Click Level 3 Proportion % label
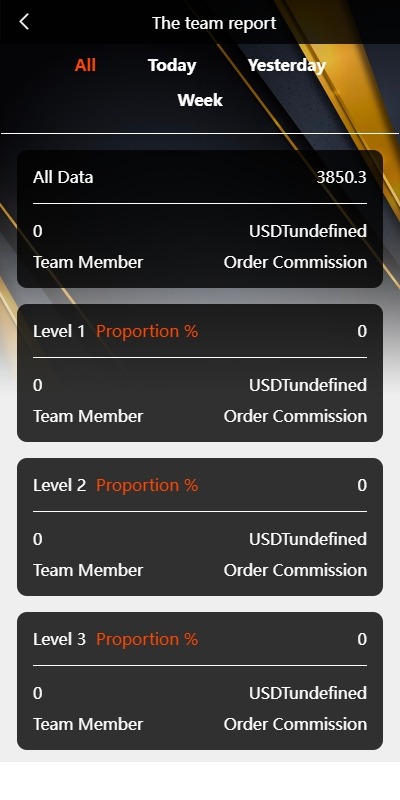The image size is (400, 800). point(147,640)
